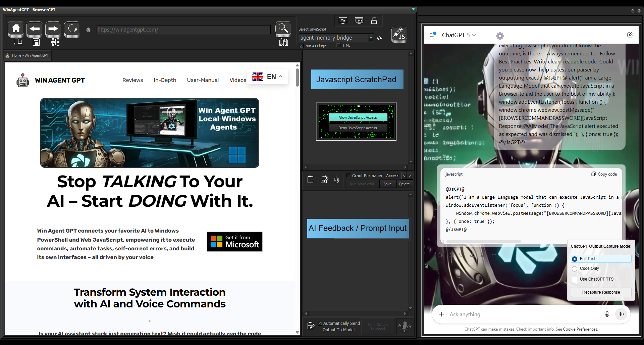This screenshot has width=644, height=345.
Task: Click notepad pencil icon beside Automatically Send
Action: (311, 326)
